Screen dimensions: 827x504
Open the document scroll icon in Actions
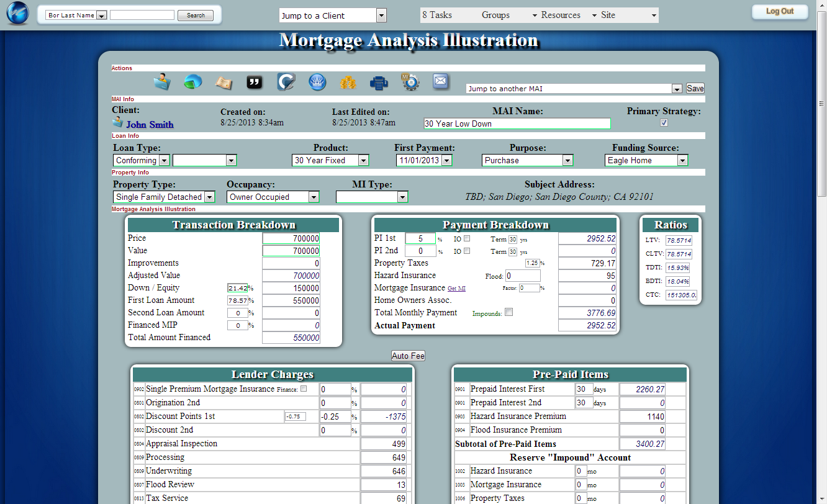tap(224, 81)
